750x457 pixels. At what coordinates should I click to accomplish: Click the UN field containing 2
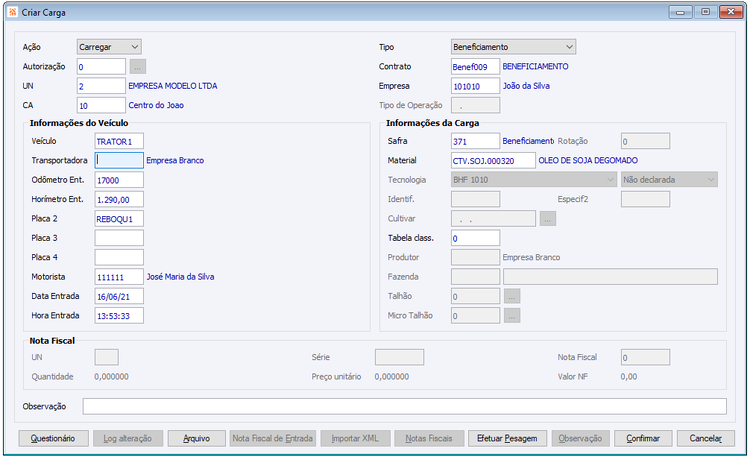point(101,86)
